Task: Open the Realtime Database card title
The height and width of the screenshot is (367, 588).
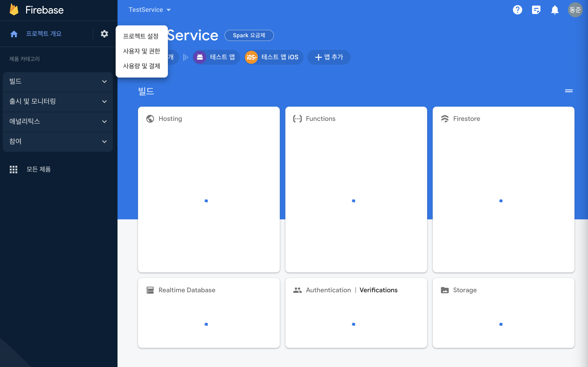Action: [187, 290]
